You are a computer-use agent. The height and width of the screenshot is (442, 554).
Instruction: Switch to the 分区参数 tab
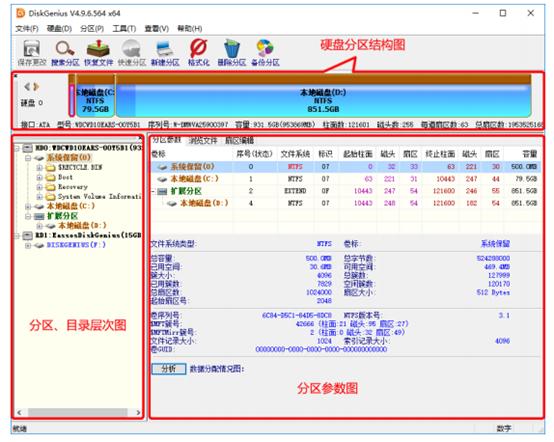167,140
